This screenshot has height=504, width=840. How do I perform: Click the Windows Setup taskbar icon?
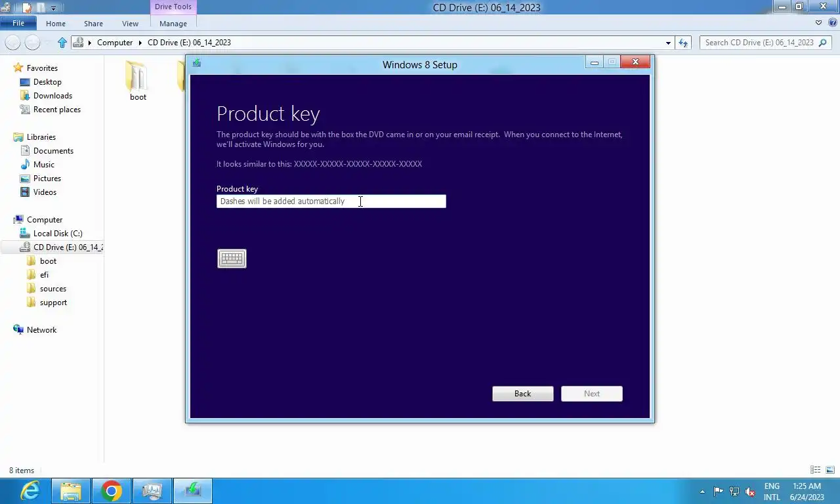pyautogui.click(x=193, y=491)
